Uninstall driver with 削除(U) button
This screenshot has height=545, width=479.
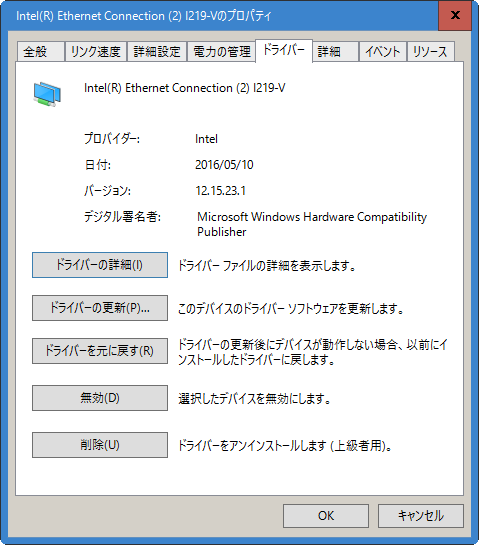(100, 445)
